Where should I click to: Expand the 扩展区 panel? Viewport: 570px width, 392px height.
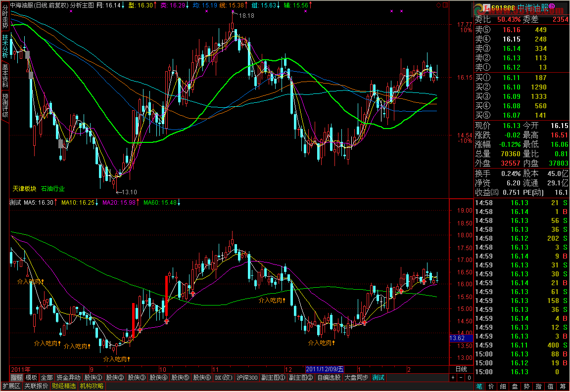point(11,386)
